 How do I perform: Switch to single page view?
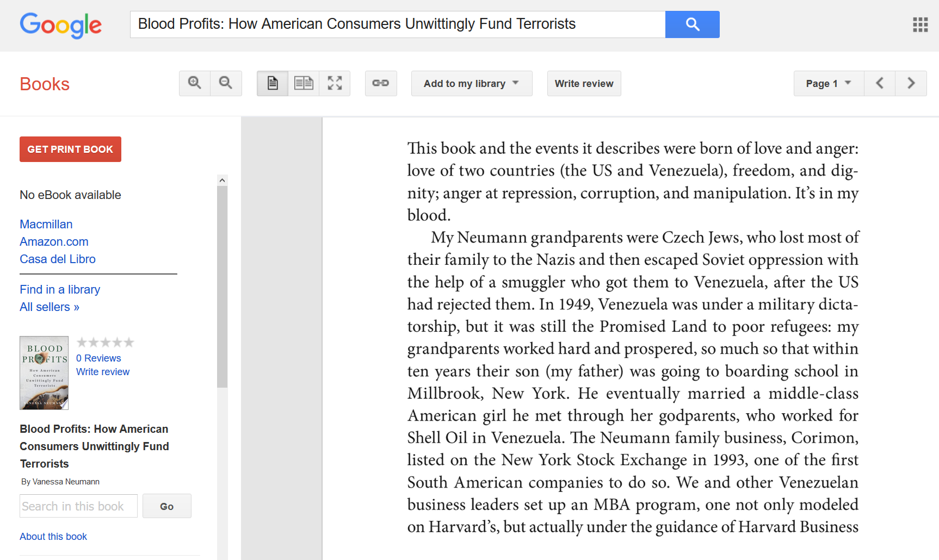coord(273,83)
